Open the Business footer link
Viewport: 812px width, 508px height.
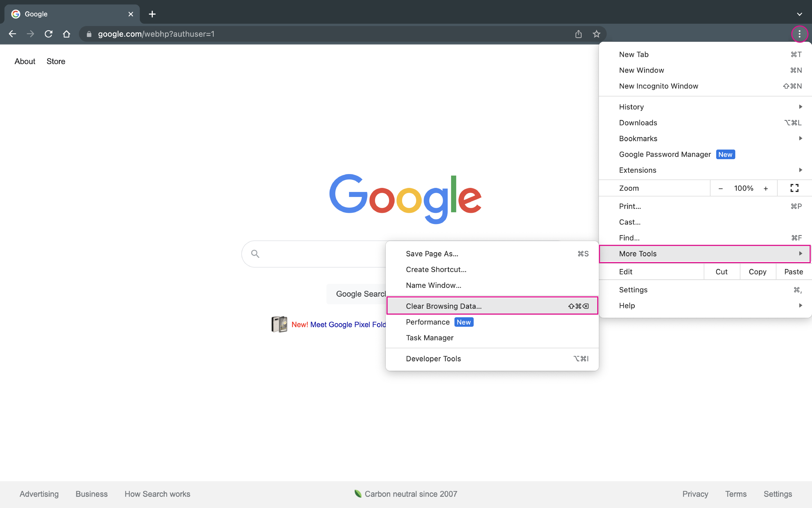pyautogui.click(x=92, y=494)
